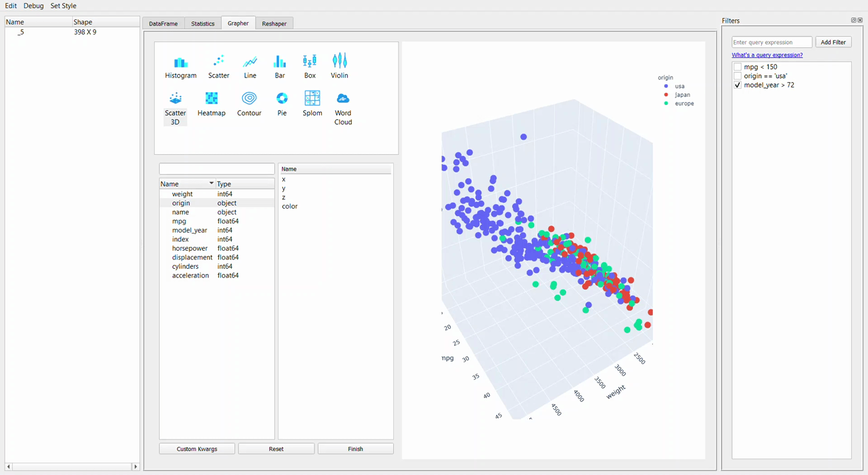Screen dimensions: 868x475
Task: Uncheck the 'model_year > 72' filter
Action: point(738,85)
